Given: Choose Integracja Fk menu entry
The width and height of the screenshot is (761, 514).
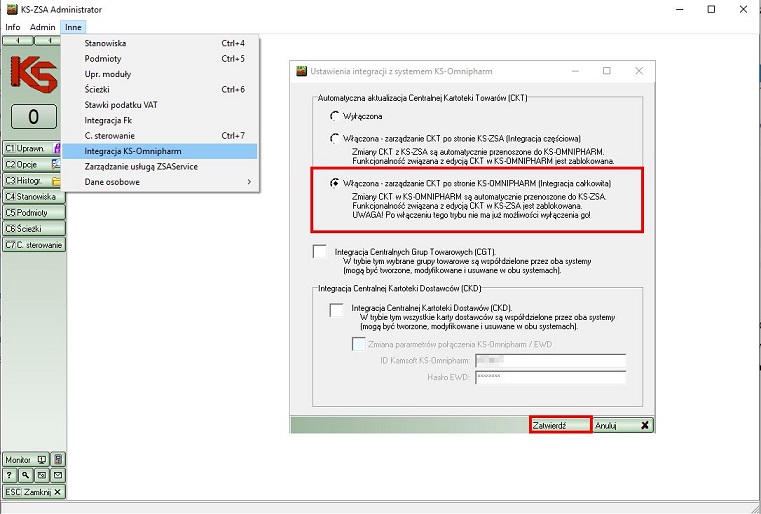Looking at the screenshot, I should coord(160,120).
